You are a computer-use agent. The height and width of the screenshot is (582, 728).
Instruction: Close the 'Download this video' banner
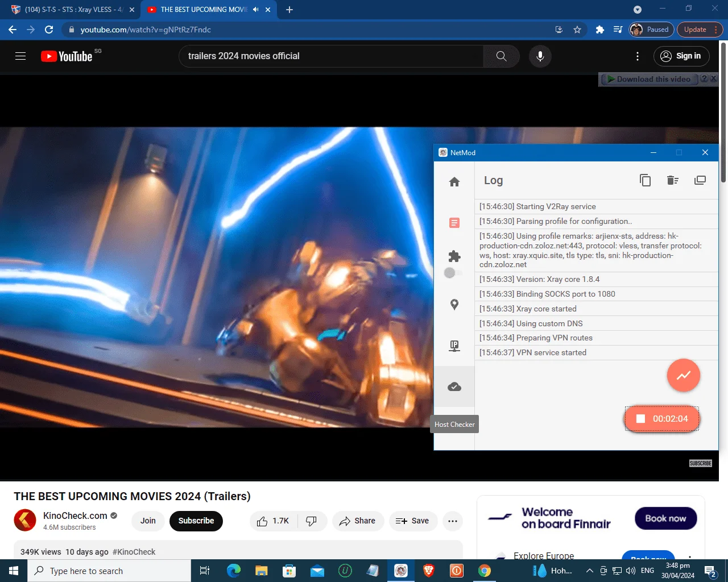tap(713, 79)
